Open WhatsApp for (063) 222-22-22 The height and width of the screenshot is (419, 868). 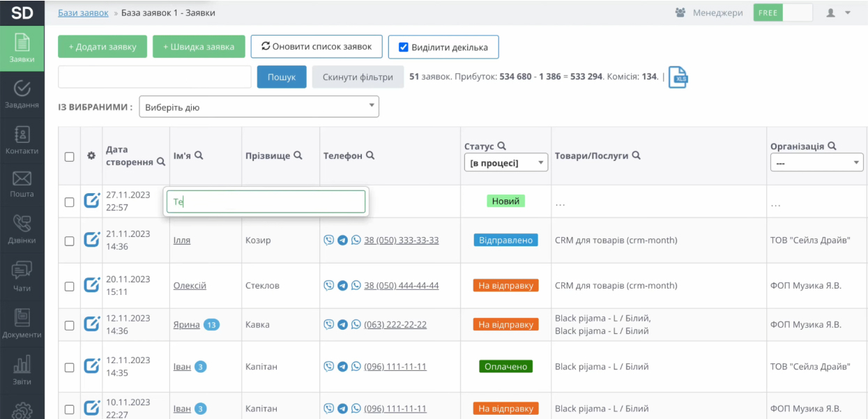click(356, 324)
